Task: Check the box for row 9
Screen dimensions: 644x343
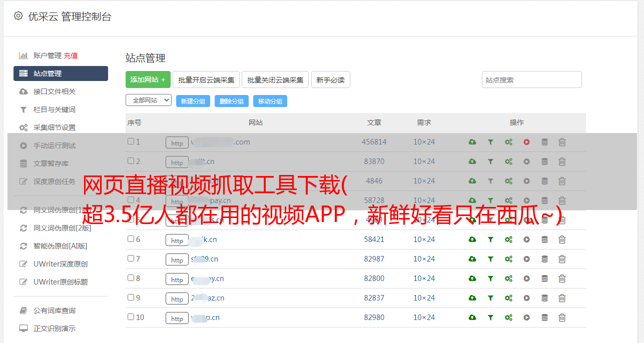Action: (131, 297)
